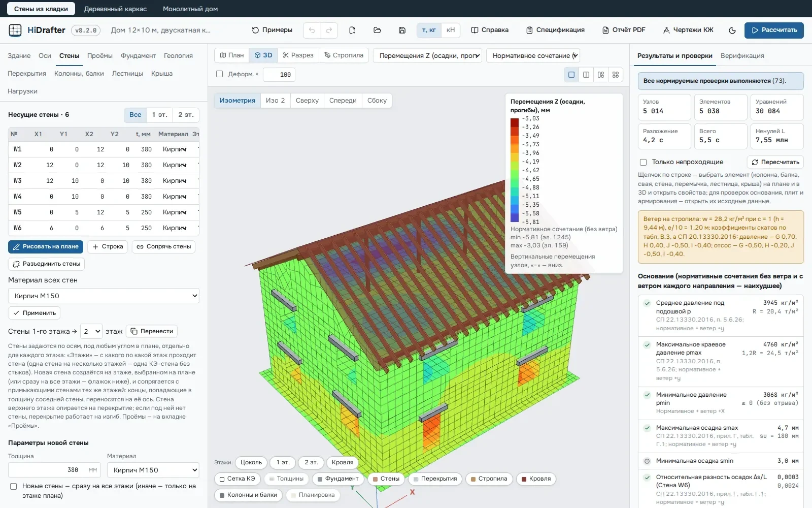The image size is (812, 508).
Task: Open Перемещения Z result type dropdown
Action: 427,55
